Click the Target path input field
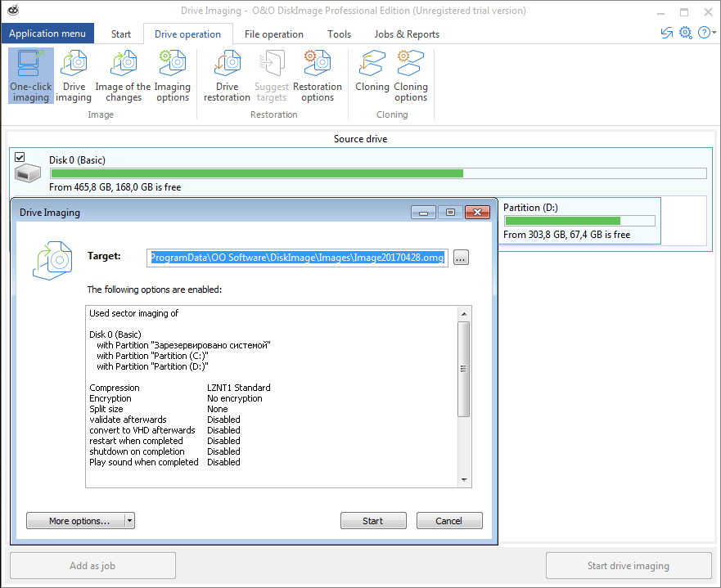The width and height of the screenshot is (721, 588). tap(297, 258)
